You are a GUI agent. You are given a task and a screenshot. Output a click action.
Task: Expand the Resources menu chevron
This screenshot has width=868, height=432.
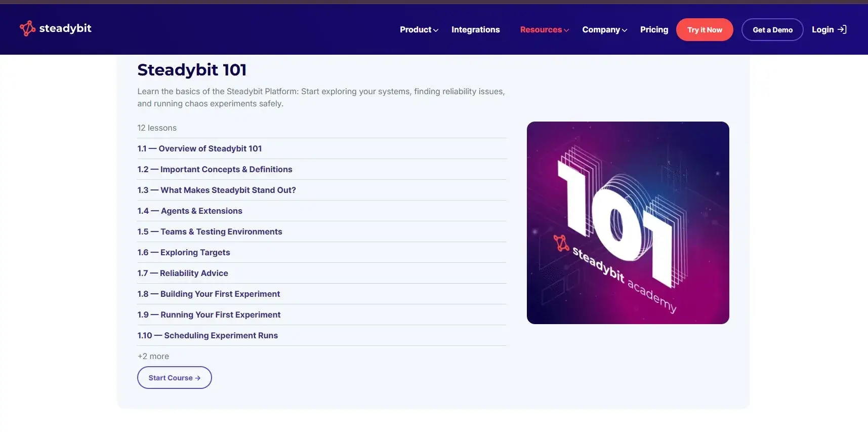566,30
